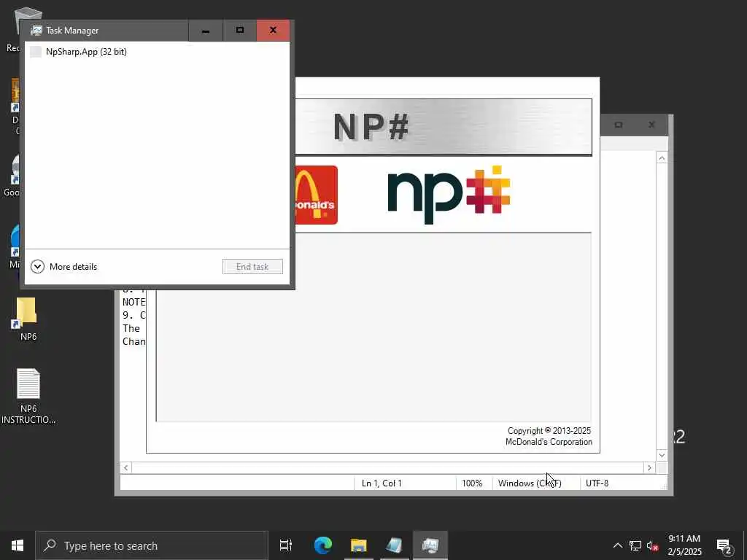Minimize the Task Manager window
Viewport: 747px width, 560px height.
pos(205,31)
